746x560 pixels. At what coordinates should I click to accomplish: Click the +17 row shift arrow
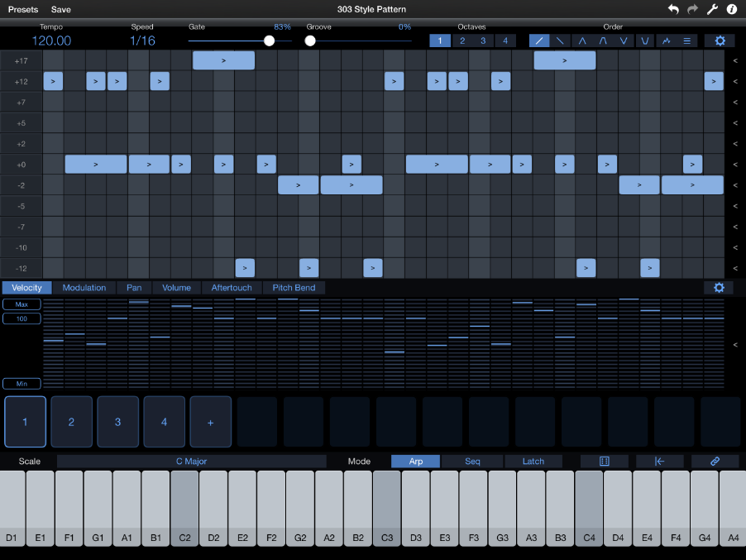pyautogui.click(x=735, y=60)
